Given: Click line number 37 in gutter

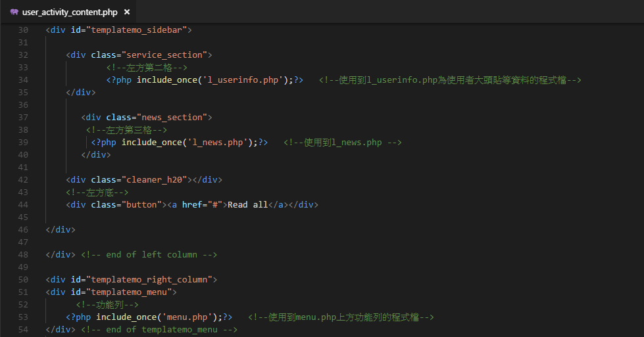Looking at the screenshot, I should [24, 117].
